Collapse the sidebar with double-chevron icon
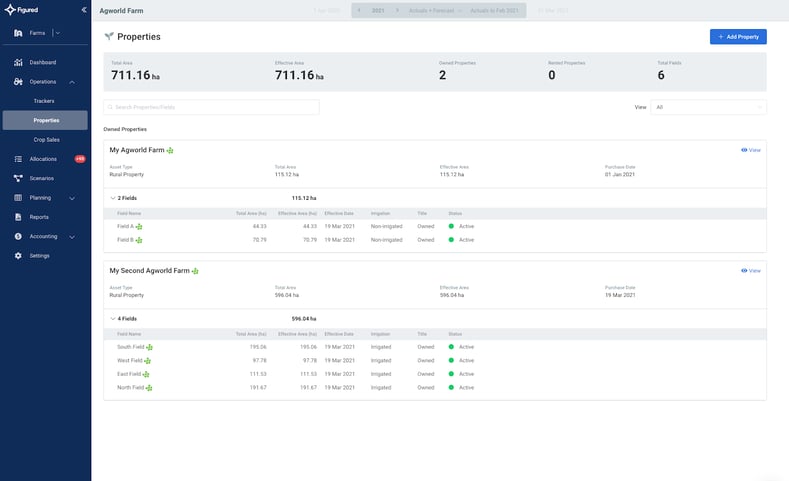Image resolution: width=789 pixels, height=481 pixels. (84, 10)
